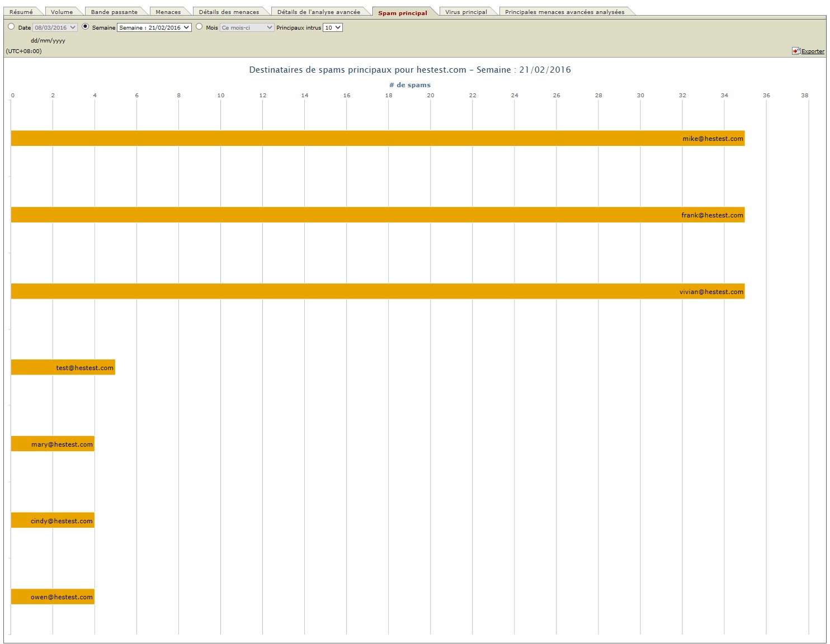Open Principales menaces avancées analysées tab
830x644 pixels.
564,12
